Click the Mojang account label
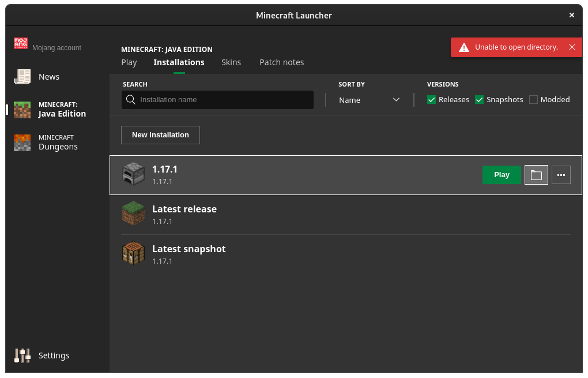This screenshot has height=378, width=588. [56, 48]
